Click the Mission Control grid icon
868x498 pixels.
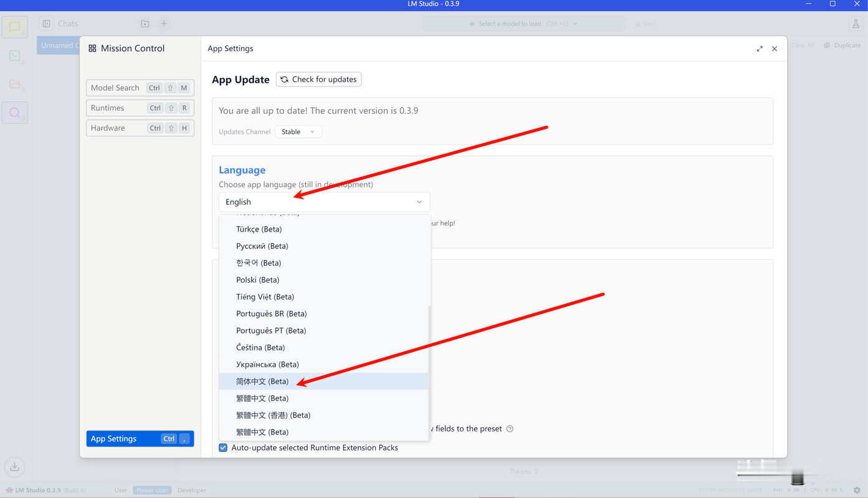pos(92,49)
